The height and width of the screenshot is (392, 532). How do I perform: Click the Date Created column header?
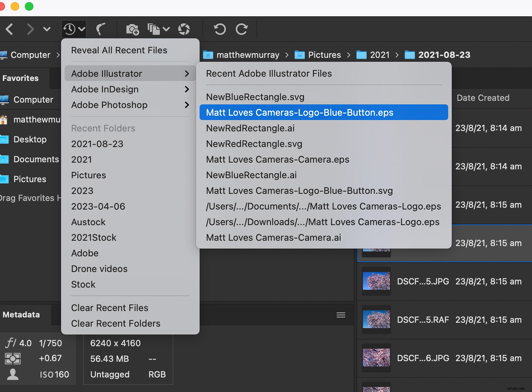click(x=483, y=98)
